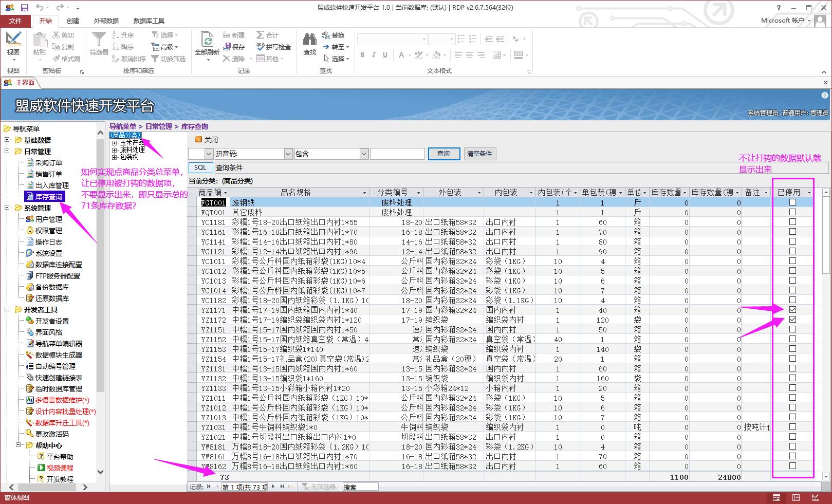The height and width of the screenshot is (504, 832).
Task: Click the 格式刷 format painter
Action: [x=66, y=59]
